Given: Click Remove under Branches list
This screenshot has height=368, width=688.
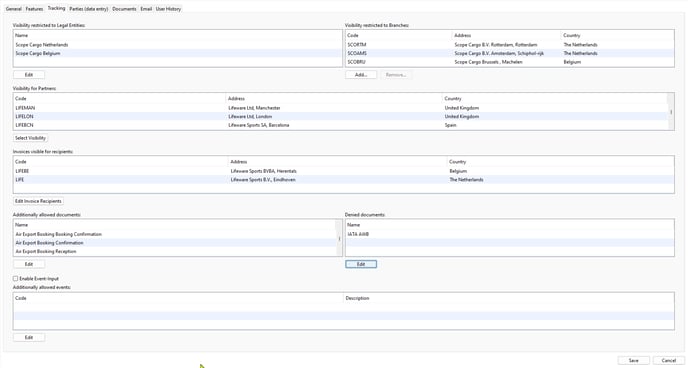Looking at the screenshot, I should pyautogui.click(x=396, y=75).
